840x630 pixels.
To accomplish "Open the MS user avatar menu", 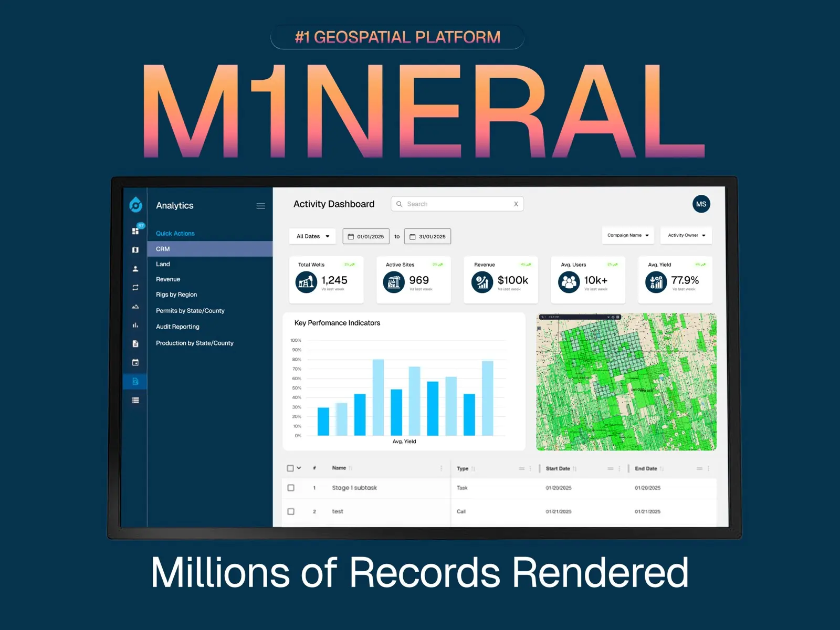I will coord(701,204).
